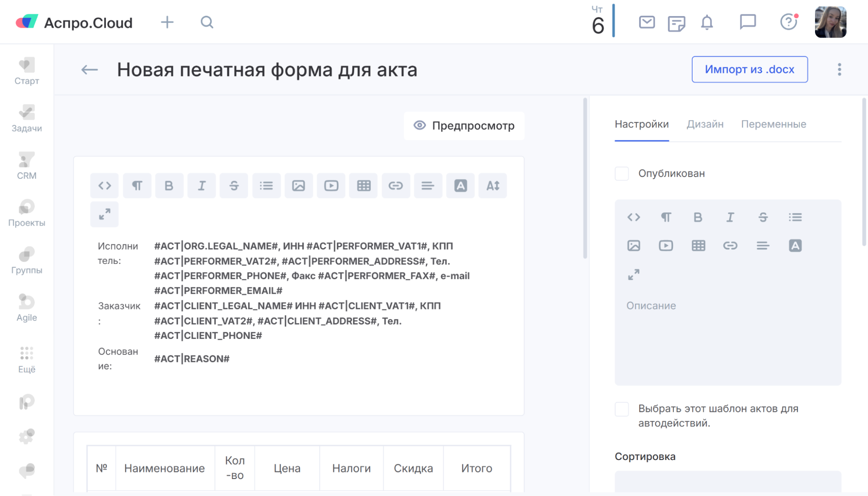Open the three-dot more options menu

[839, 69]
